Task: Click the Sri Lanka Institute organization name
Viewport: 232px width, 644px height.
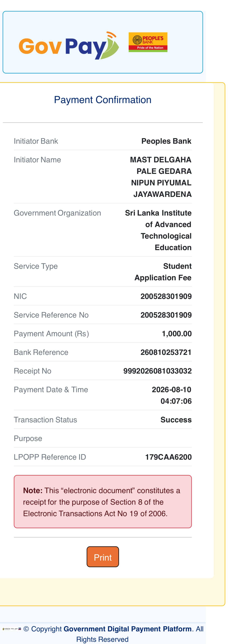Action: 158,230
